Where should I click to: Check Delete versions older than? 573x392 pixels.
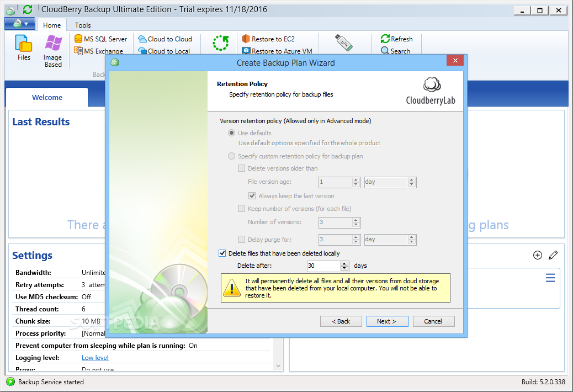[241, 168]
